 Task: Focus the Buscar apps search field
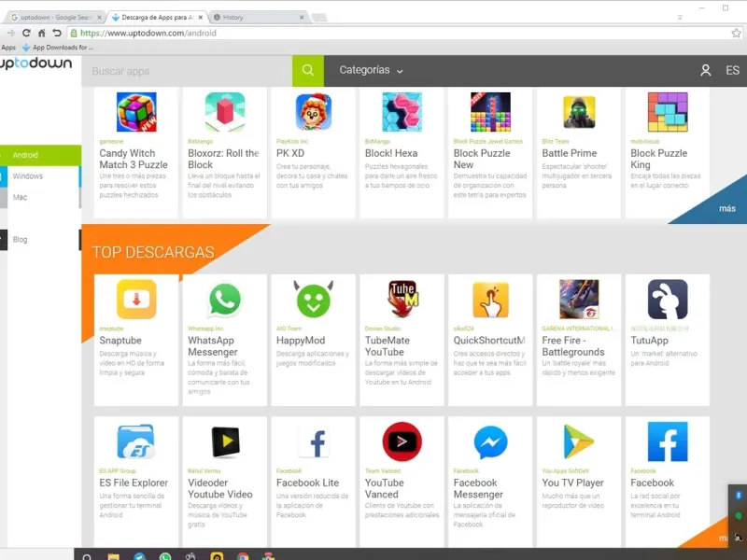tap(187, 71)
